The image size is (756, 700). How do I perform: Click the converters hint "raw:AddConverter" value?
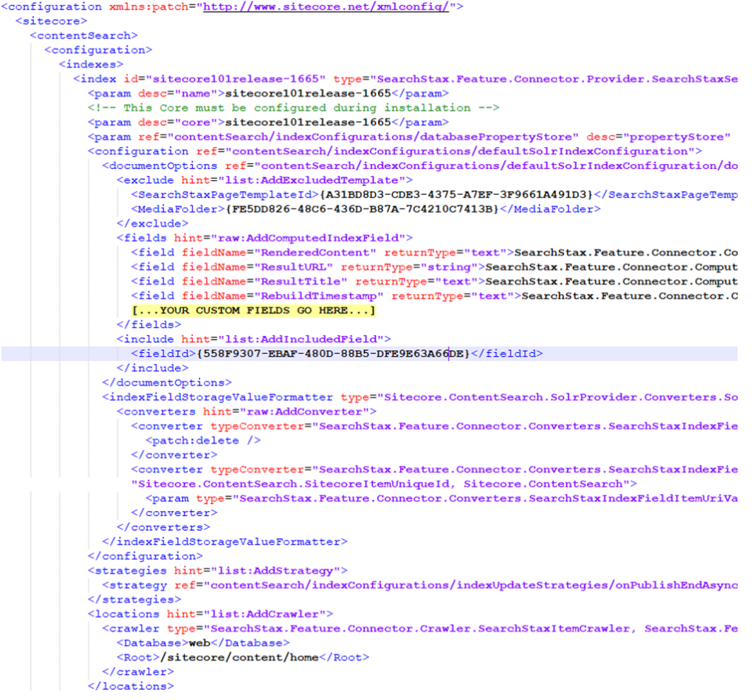coord(305,412)
